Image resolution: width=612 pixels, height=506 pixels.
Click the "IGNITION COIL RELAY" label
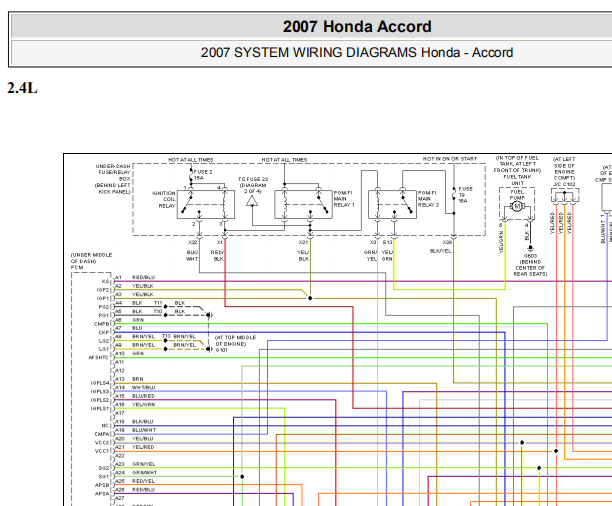[164, 200]
